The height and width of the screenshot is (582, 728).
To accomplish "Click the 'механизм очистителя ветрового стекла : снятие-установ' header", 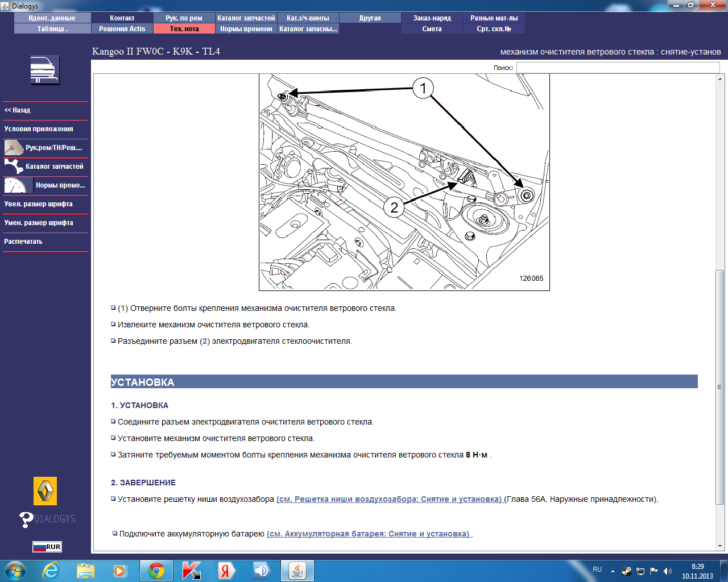I will click(x=611, y=52).
